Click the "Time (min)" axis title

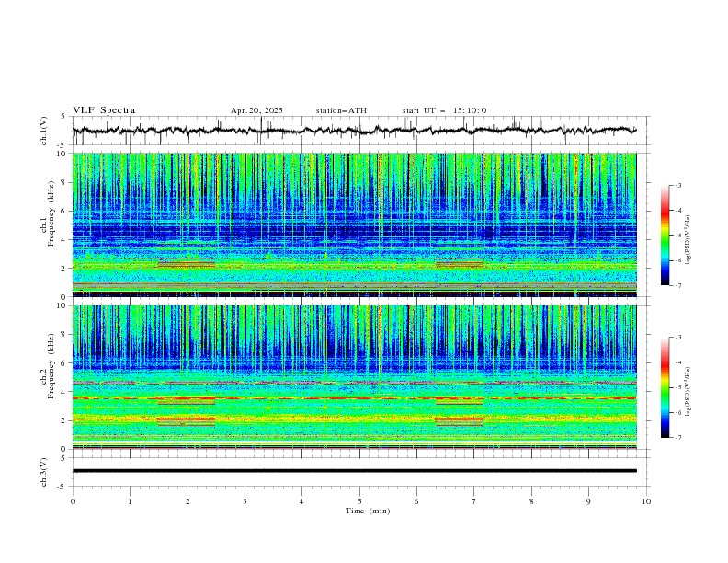click(x=368, y=511)
